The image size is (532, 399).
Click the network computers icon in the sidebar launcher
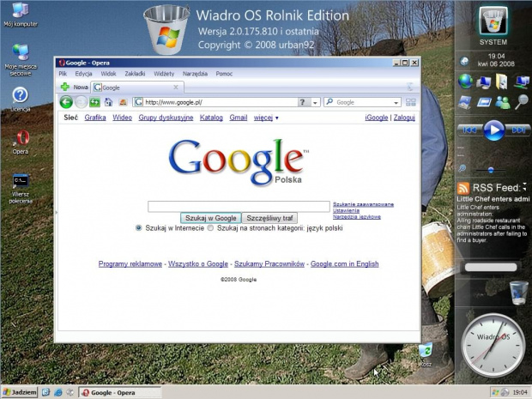point(522,82)
